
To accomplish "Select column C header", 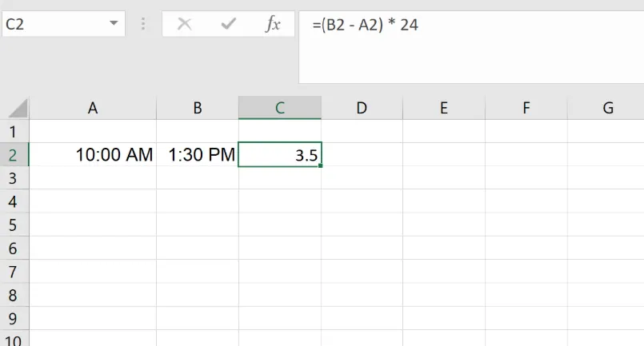I will [x=280, y=108].
